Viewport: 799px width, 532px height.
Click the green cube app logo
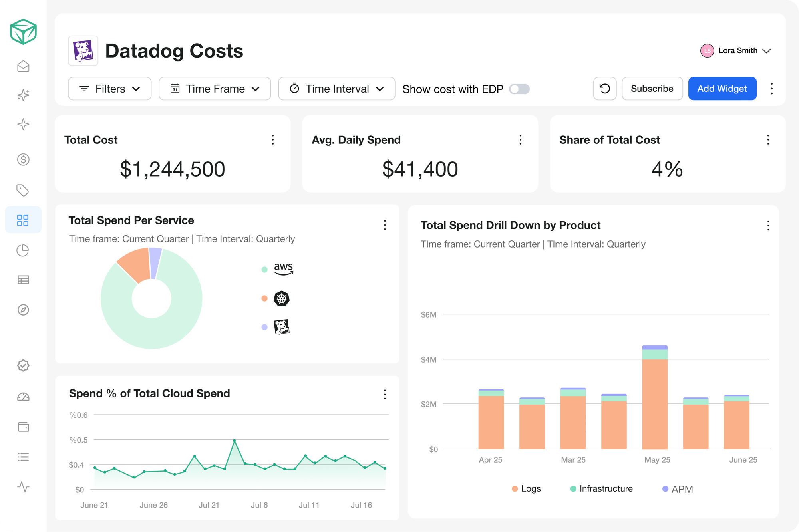[23, 32]
